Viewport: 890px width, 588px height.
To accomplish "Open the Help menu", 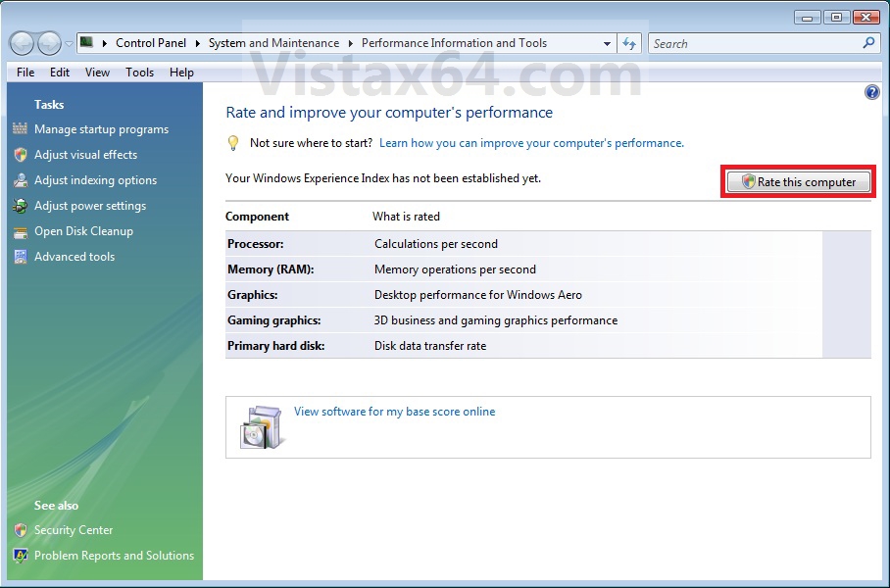I will 181,73.
